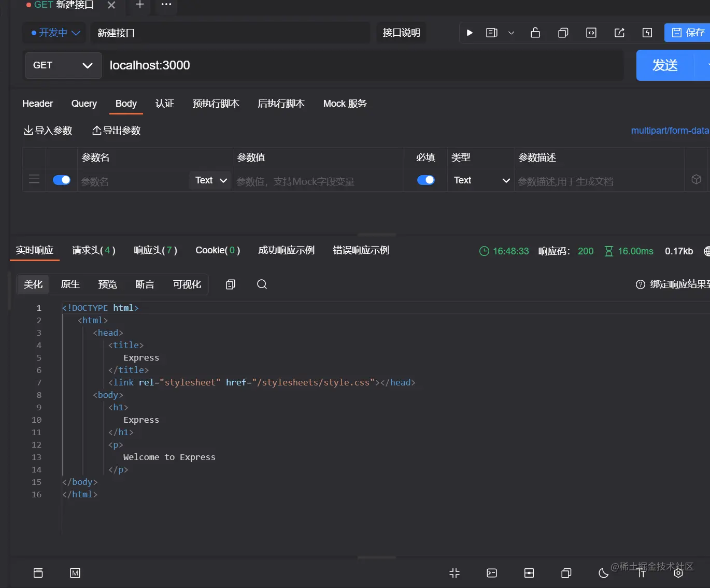Image resolution: width=710 pixels, height=588 pixels.
Task: Copy response with the copy icon
Action: pos(231,284)
